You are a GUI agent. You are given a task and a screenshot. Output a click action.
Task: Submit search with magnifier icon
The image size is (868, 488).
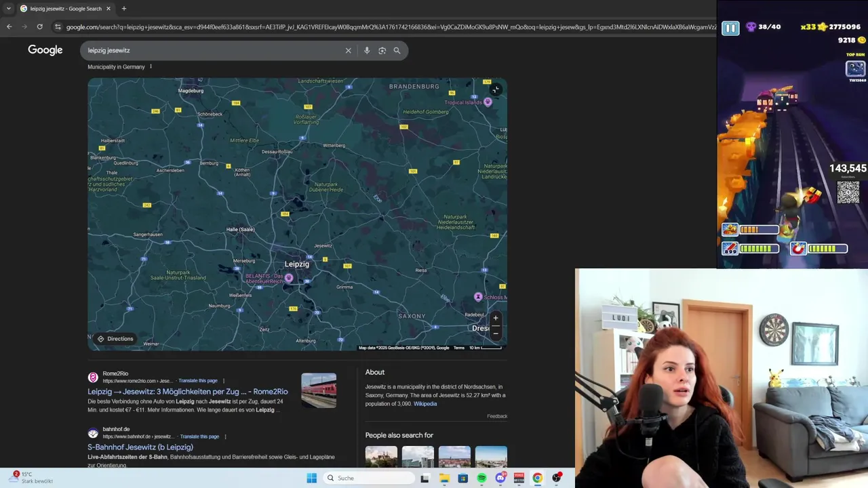click(x=397, y=50)
